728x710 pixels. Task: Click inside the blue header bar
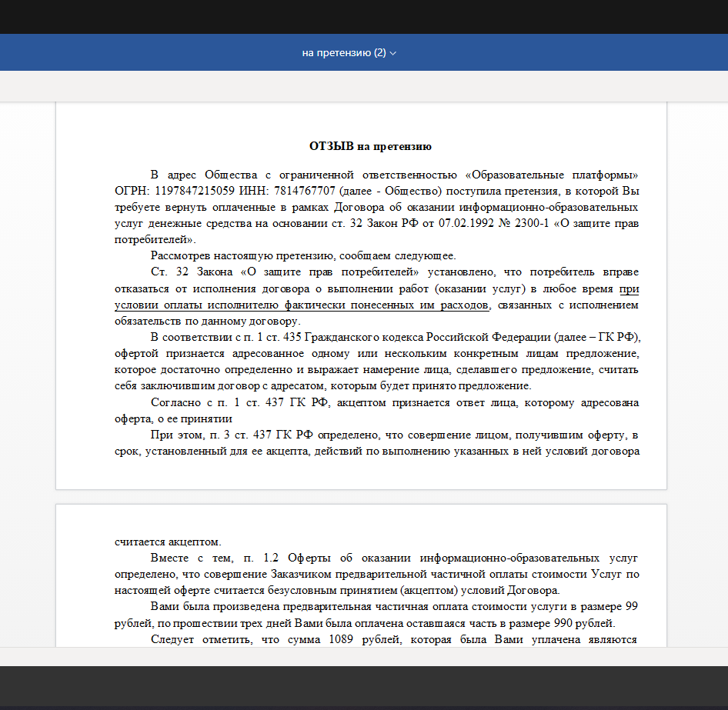click(154, 52)
